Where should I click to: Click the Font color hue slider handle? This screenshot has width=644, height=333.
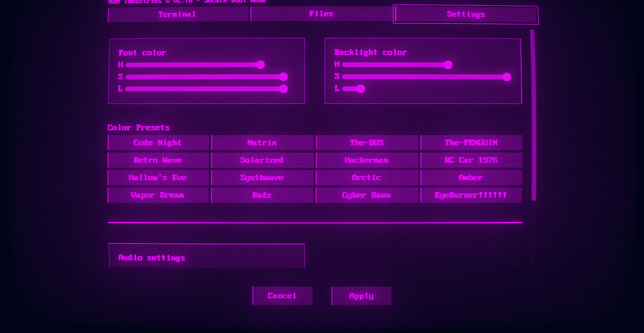point(261,65)
